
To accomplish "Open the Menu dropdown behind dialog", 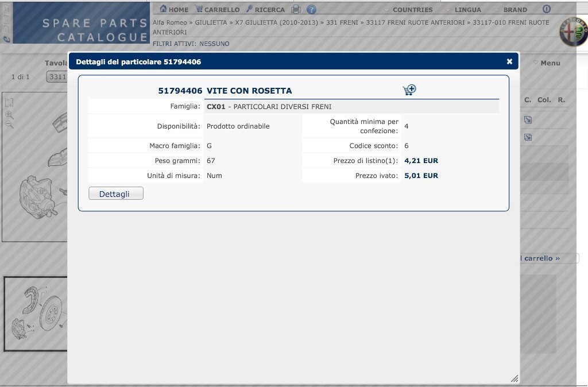I will click(x=547, y=63).
